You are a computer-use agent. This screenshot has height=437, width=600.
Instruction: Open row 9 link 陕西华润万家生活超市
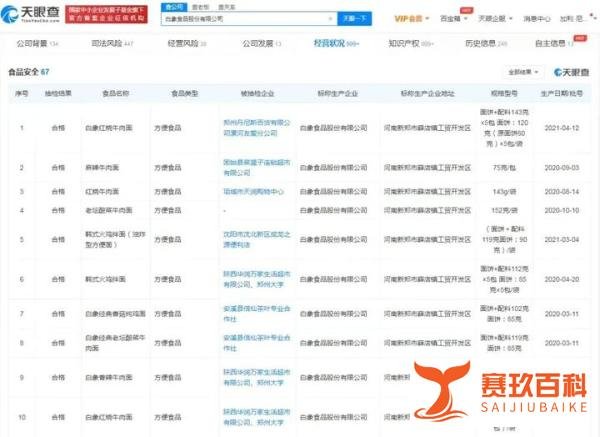[257, 377]
